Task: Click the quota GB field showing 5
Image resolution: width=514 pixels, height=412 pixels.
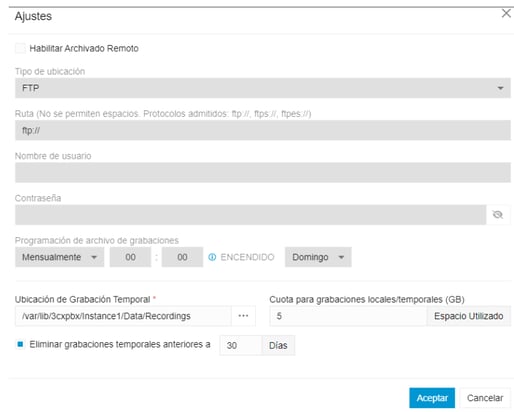Action: [x=348, y=316]
